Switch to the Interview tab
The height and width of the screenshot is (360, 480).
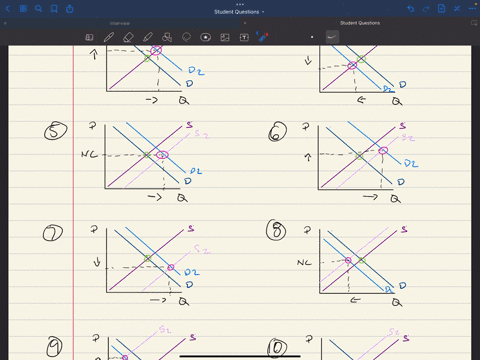pyautogui.click(x=120, y=23)
